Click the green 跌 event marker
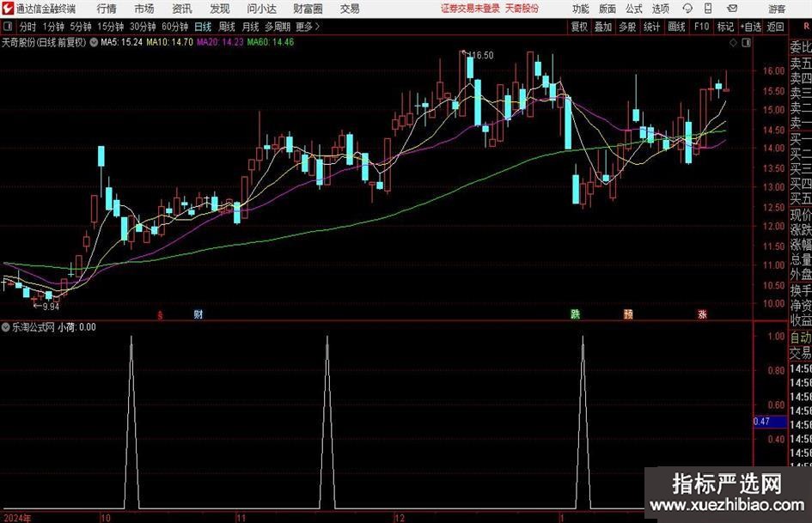 [x=575, y=314]
